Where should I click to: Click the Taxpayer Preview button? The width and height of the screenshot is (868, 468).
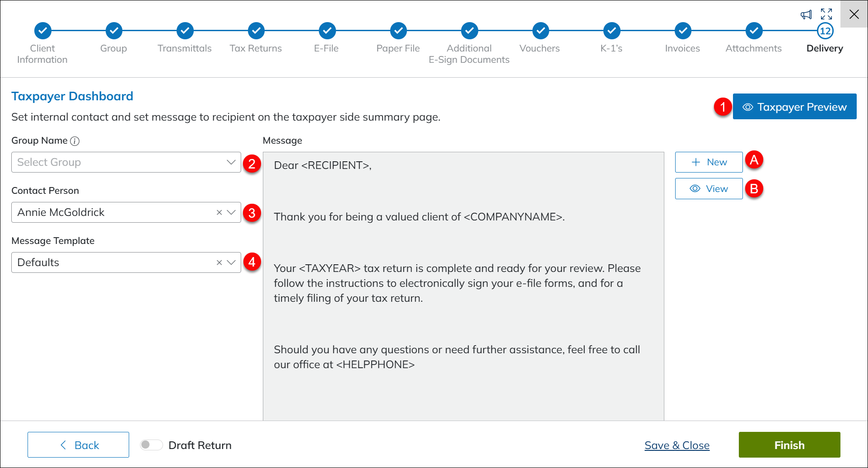click(794, 107)
